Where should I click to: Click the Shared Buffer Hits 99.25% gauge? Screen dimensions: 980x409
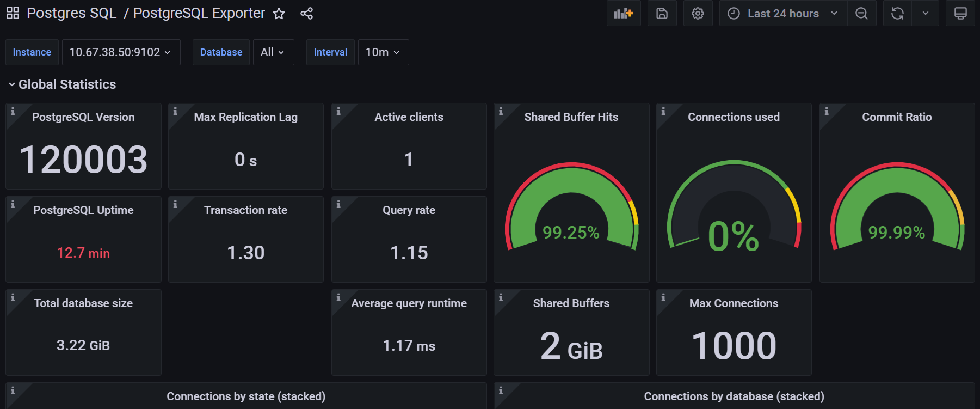coord(571,207)
